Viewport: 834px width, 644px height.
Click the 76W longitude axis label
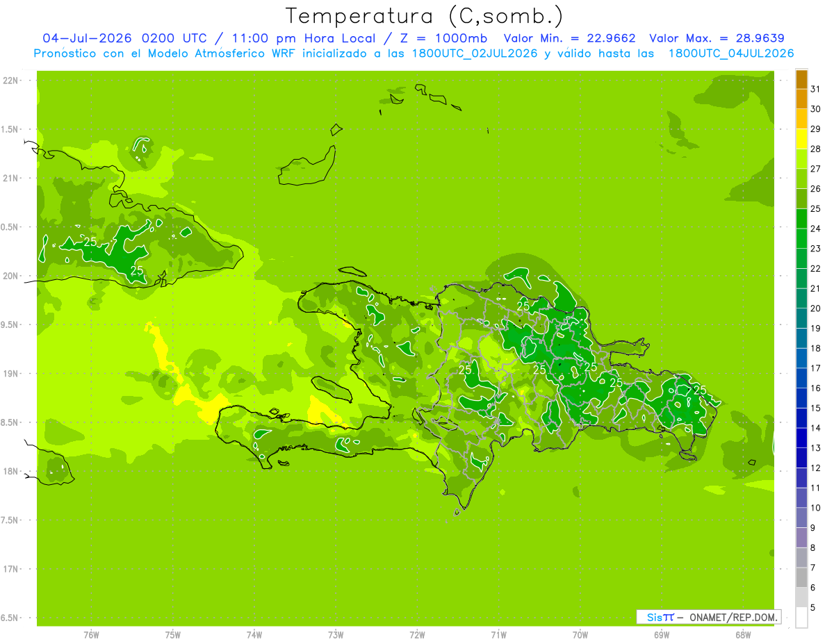coord(91,634)
